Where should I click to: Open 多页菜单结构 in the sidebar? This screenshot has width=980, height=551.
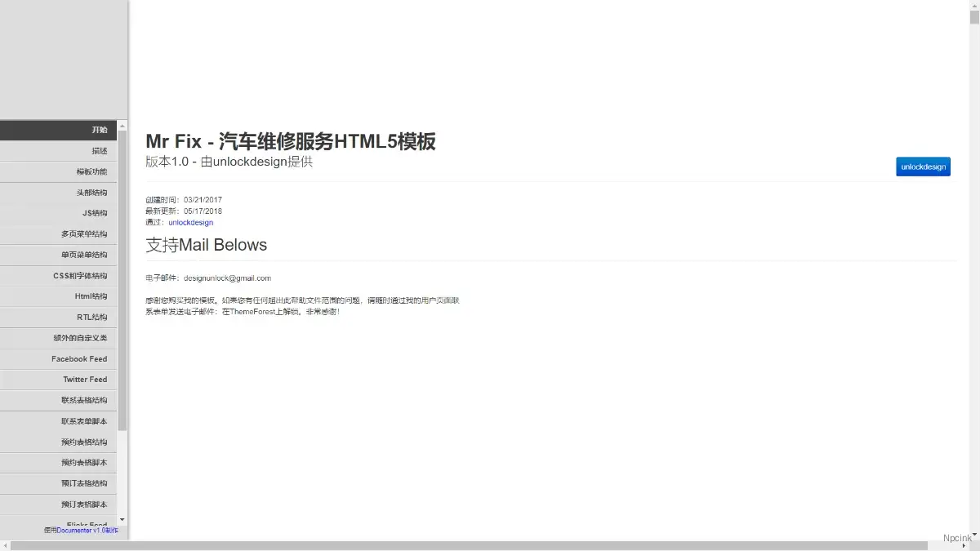pyautogui.click(x=83, y=234)
